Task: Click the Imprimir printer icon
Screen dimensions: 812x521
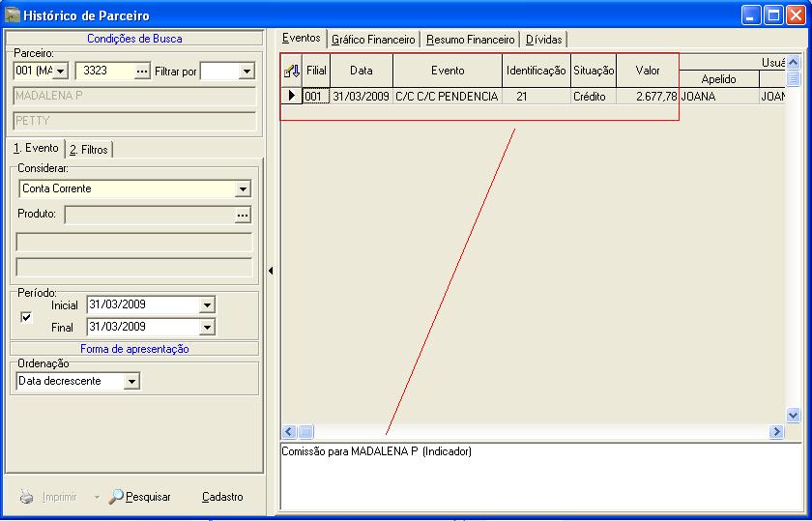Action: coord(27,498)
